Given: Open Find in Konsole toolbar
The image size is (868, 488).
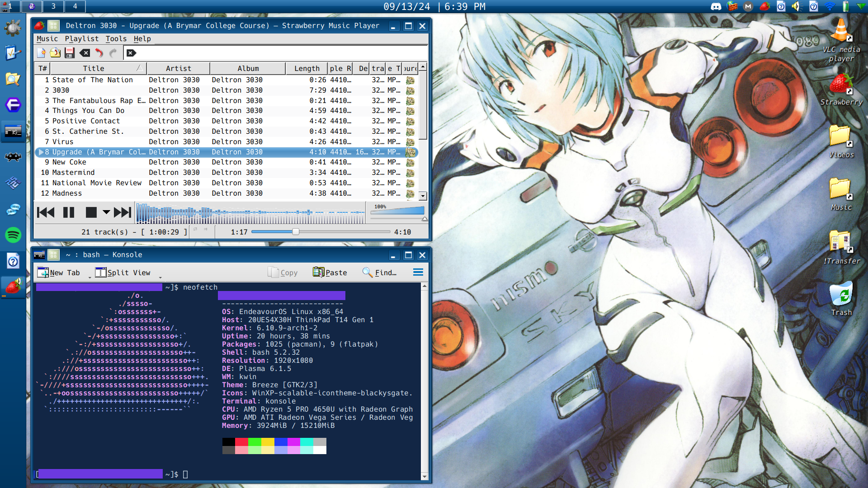Looking at the screenshot, I should click(x=380, y=272).
